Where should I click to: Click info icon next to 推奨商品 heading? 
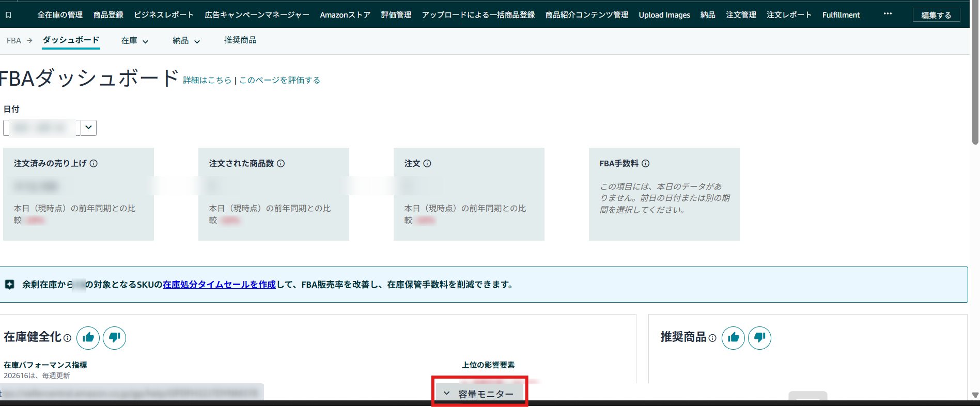click(712, 338)
